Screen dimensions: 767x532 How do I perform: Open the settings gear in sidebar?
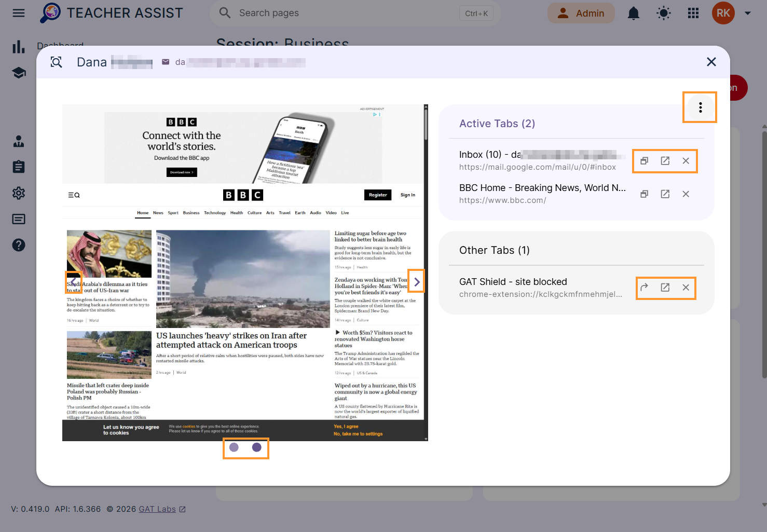coord(19,193)
